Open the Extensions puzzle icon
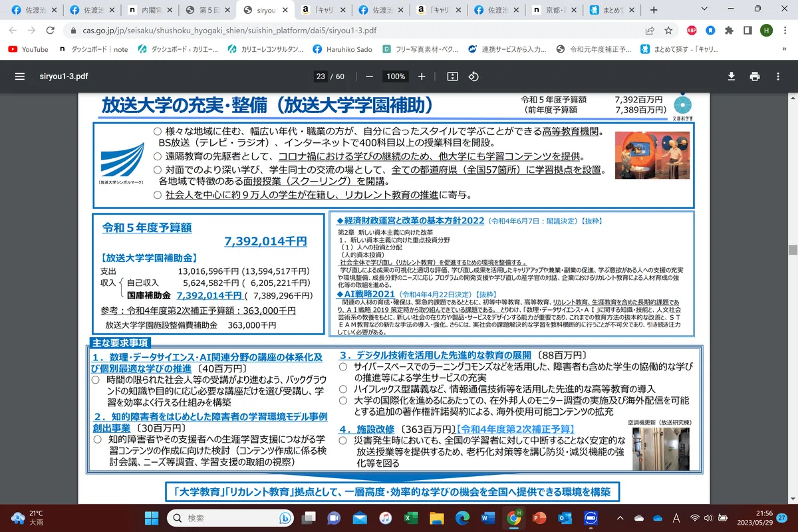 [729, 31]
